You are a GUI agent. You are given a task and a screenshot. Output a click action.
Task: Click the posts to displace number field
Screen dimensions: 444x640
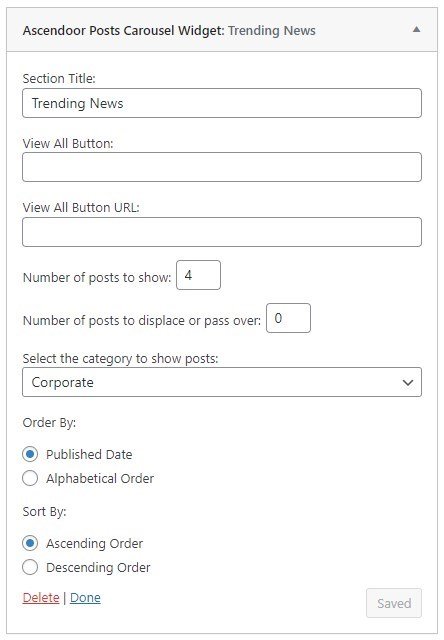pos(289,318)
